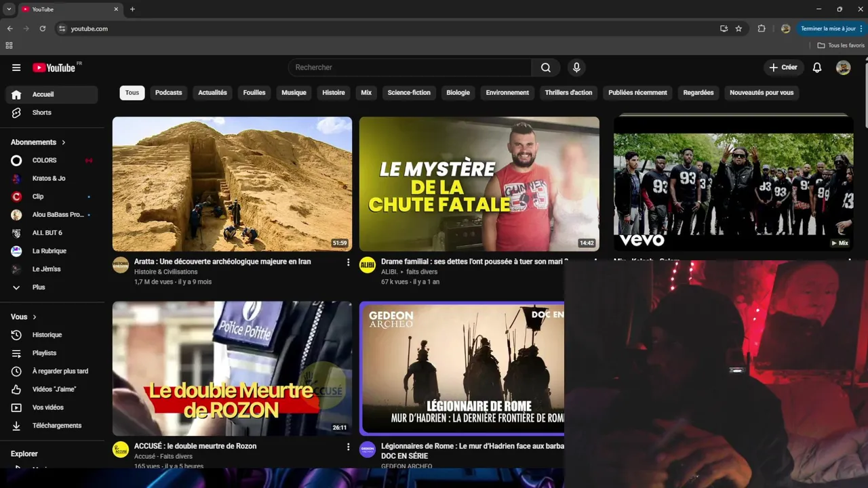The height and width of the screenshot is (488, 868).
Task: Open ACCUSÉ : le double meurtre title
Action: [x=195, y=446]
